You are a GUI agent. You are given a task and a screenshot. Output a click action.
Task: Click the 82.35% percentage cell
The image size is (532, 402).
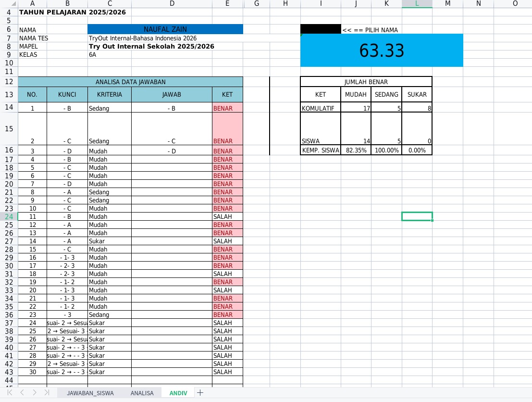point(356,150)
